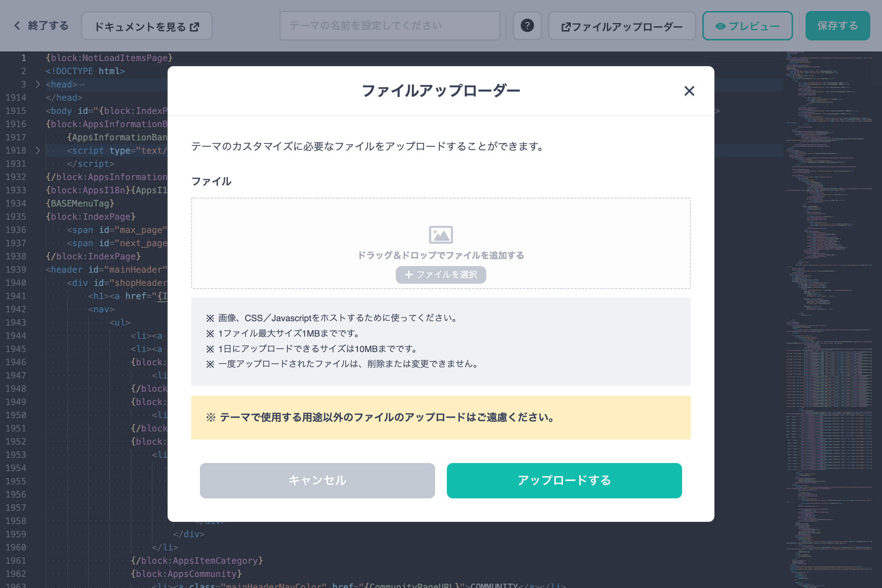Click the theme name input field

(x=390, y=25)
